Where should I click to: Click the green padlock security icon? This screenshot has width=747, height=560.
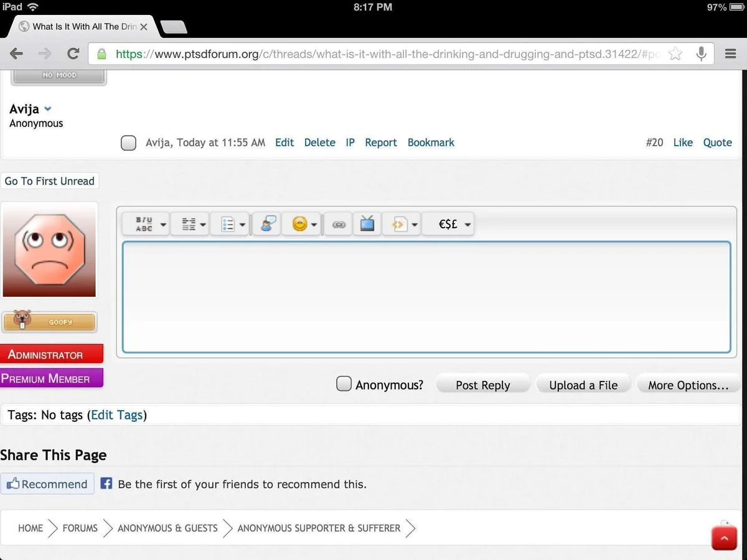[101, 54]
